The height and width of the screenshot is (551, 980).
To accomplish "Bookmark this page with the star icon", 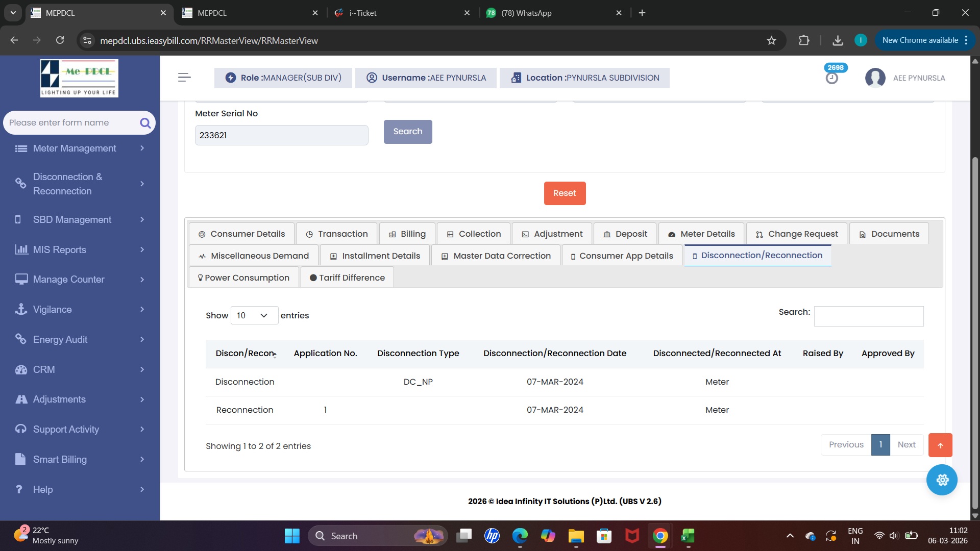I will 771,40.
